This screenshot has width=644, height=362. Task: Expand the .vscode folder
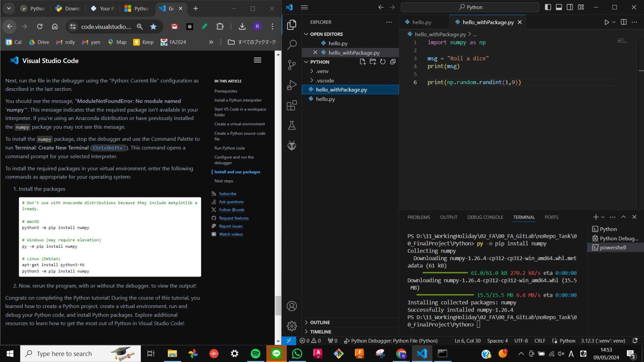[x=325, y=80]
